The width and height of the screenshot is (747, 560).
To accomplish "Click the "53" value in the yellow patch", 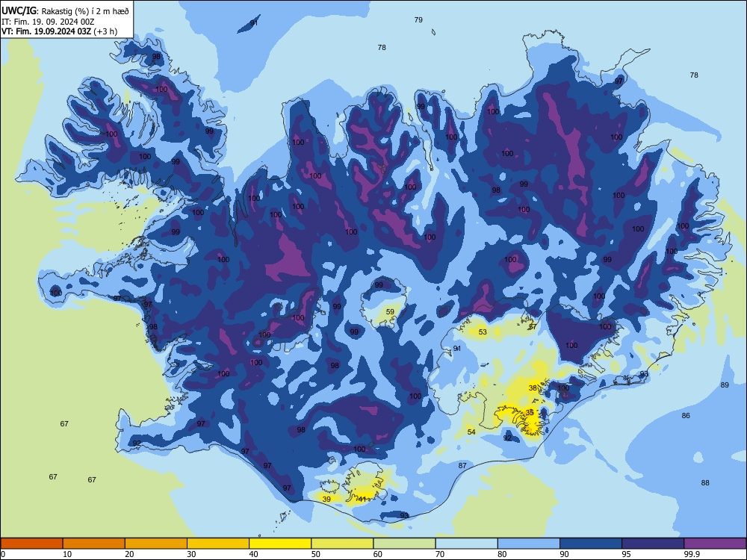I will click(483, 332).
